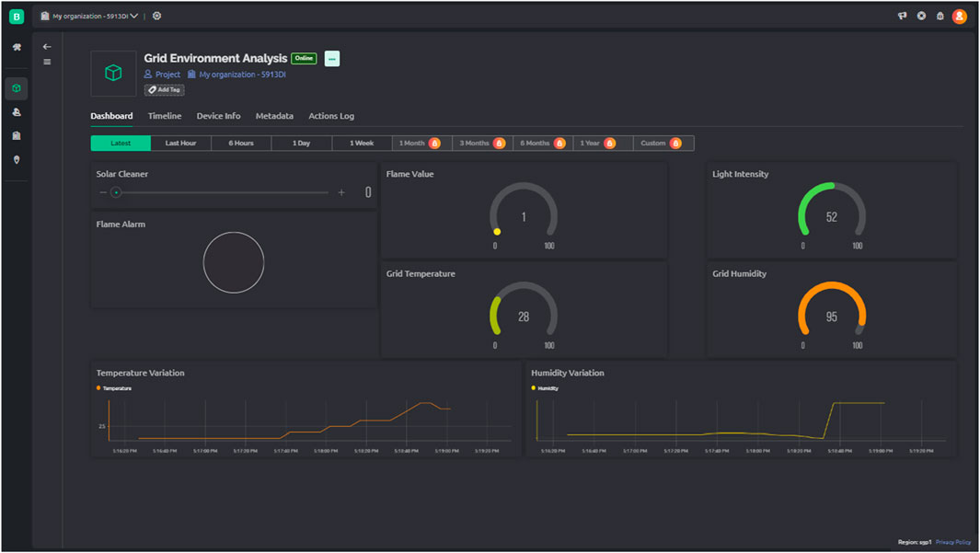The image size is (980, 553).
Task: Click the Solar Cleaner slider handle
Action: [x=116, y=192]
